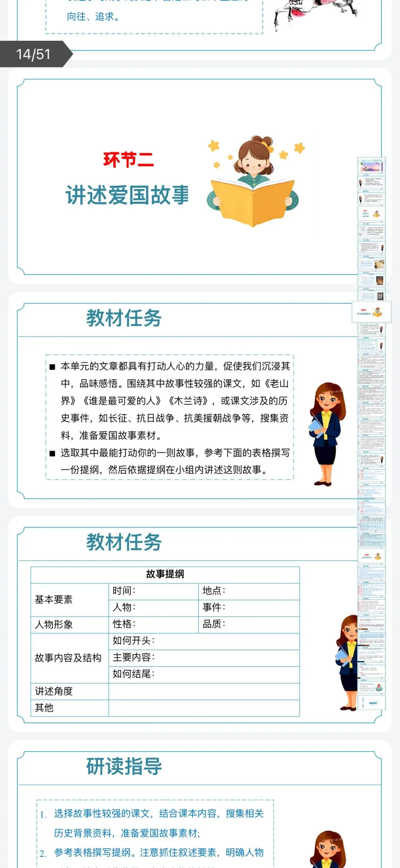Select the 其他 row label
The image size is (400, 868).
click(x=70, y=708)
